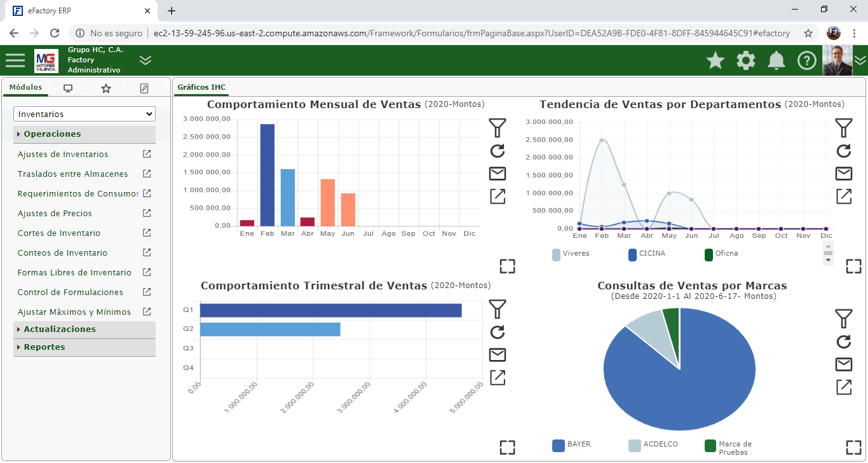Export the Consultas de Ventas por Marcas chart

(844, 387)
